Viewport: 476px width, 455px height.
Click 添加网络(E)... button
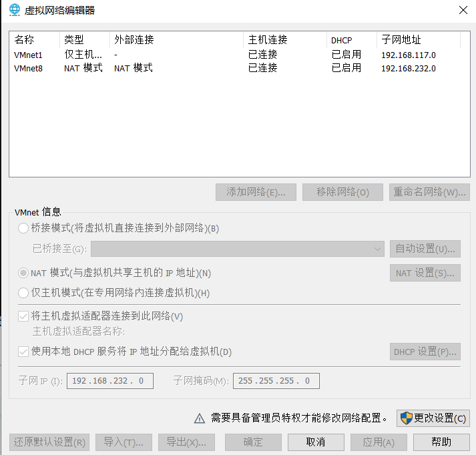pos(256,192)
